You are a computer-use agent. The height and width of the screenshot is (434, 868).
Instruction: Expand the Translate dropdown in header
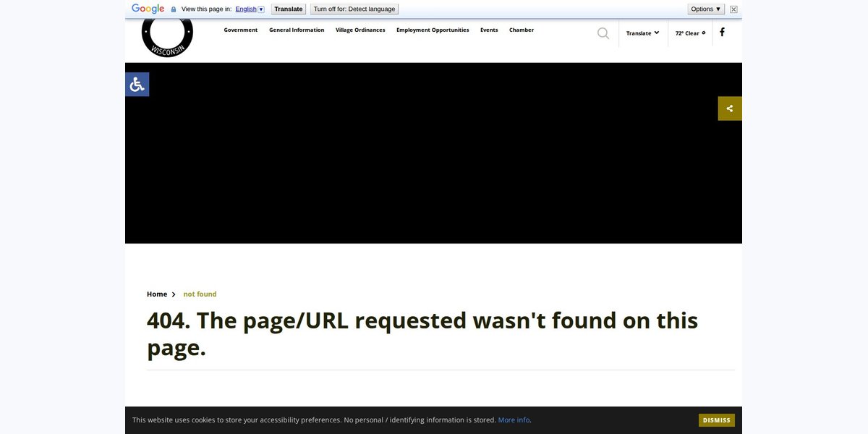[x=642, y=33]
